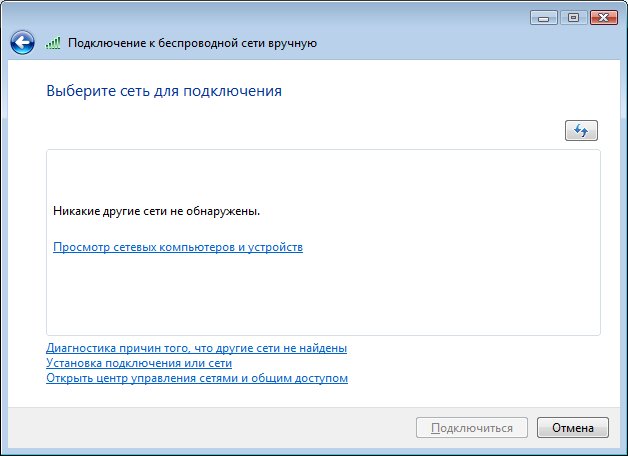The image size is (628, 456).
Task: Open "Открыть центр управления сетями и общим доступом"
Action: click(x=197, y=379)
